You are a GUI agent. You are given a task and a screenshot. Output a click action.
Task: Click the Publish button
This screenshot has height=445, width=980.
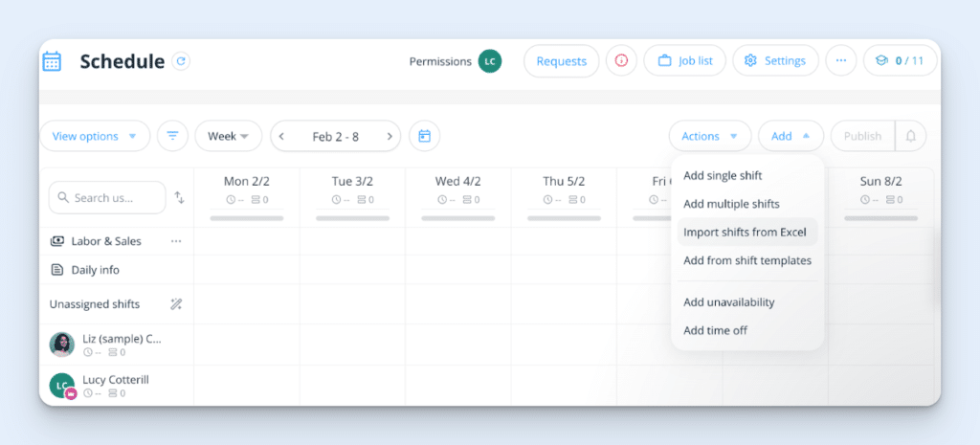point(862,136)
